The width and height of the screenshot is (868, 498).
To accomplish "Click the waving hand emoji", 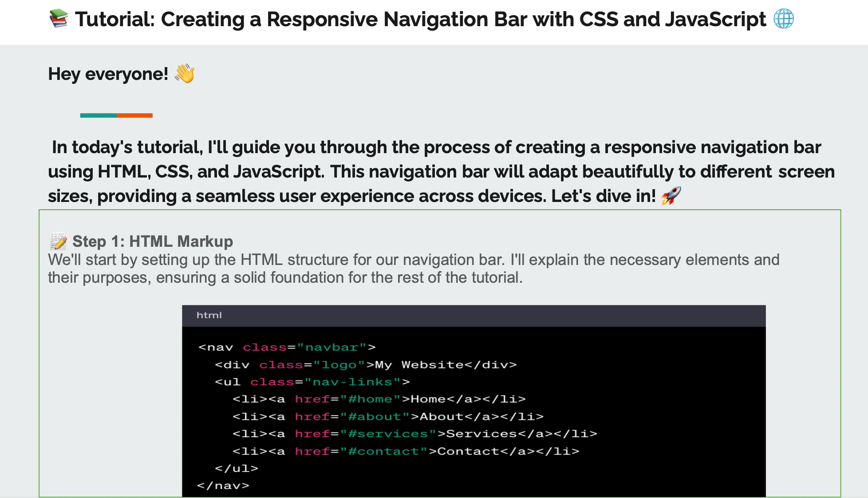I will point(185,74).
